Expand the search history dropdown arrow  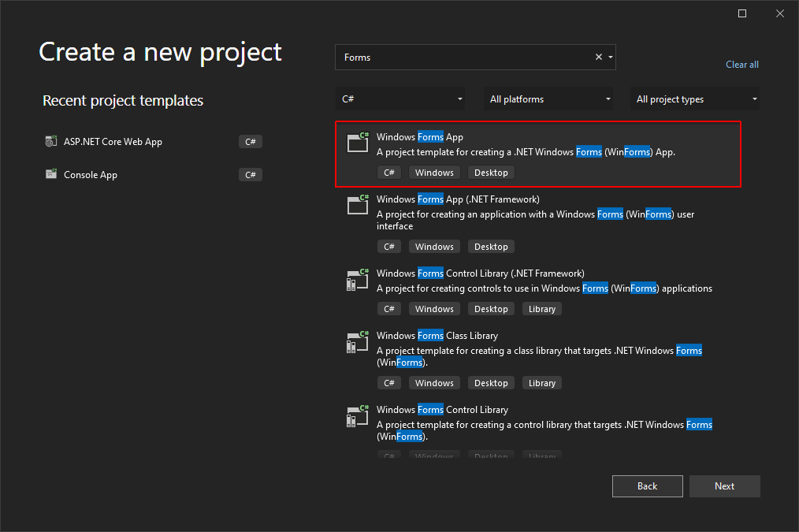click(x=611, y=58)
